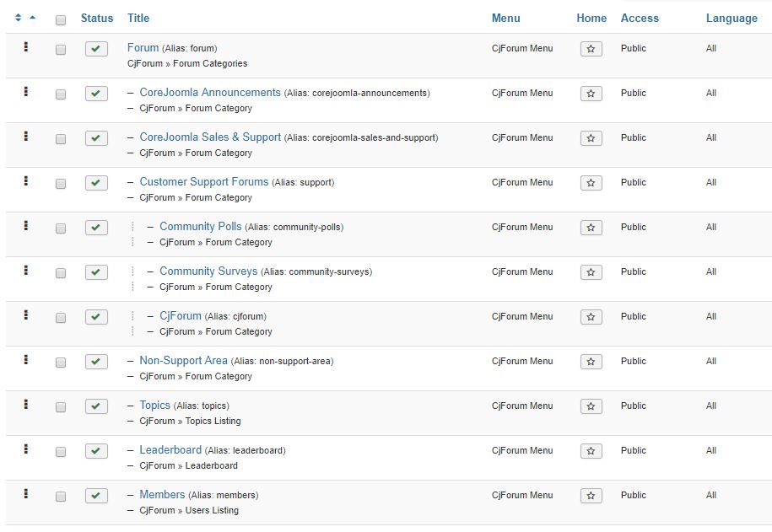Open the Members menu item link

click(x=162, y=494)
